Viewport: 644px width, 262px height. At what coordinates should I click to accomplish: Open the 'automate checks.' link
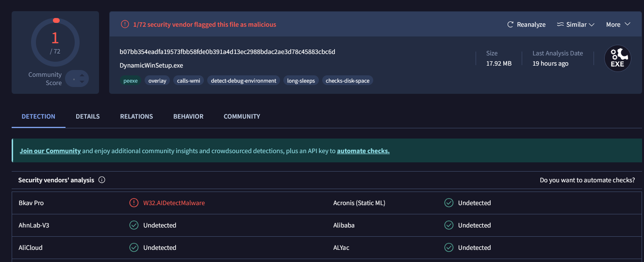tap(363, 151)
